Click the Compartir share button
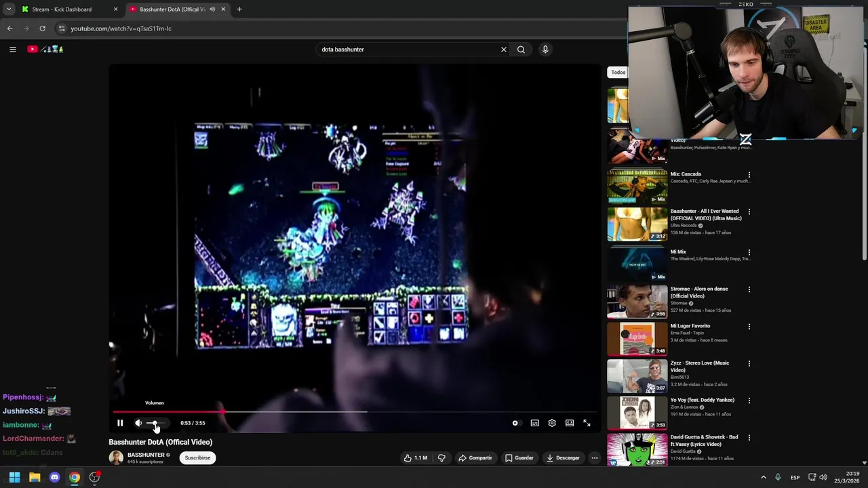868x488 pixels. pos(475,457)
